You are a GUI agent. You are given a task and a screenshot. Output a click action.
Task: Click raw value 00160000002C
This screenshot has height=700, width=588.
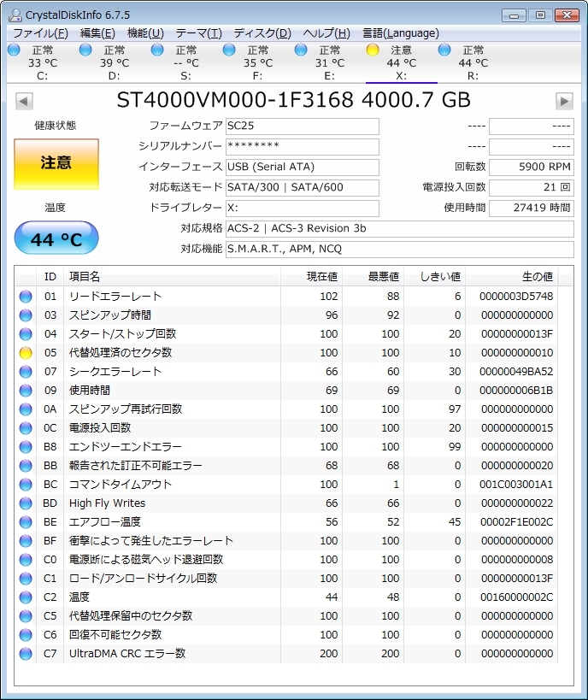[516, 597]
